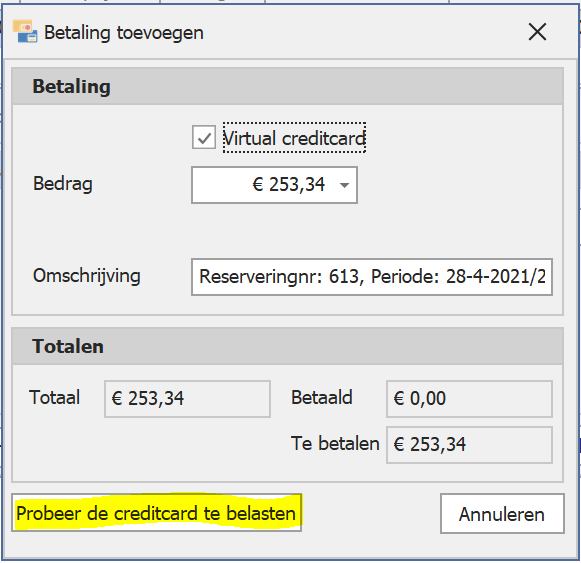581x563 pixels.
Task: Click into the Omschrijving description field
Action: point(372,277)
